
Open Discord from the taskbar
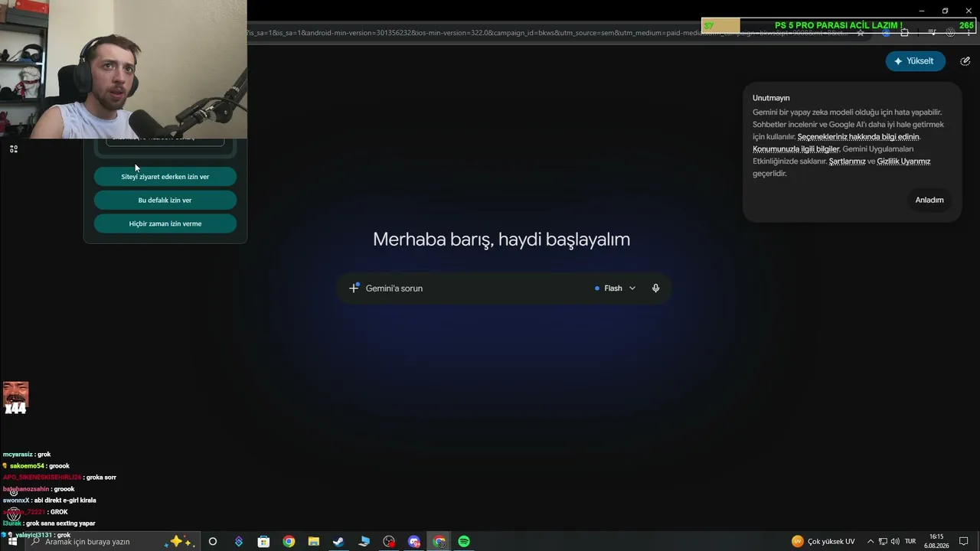click(414, 542)
